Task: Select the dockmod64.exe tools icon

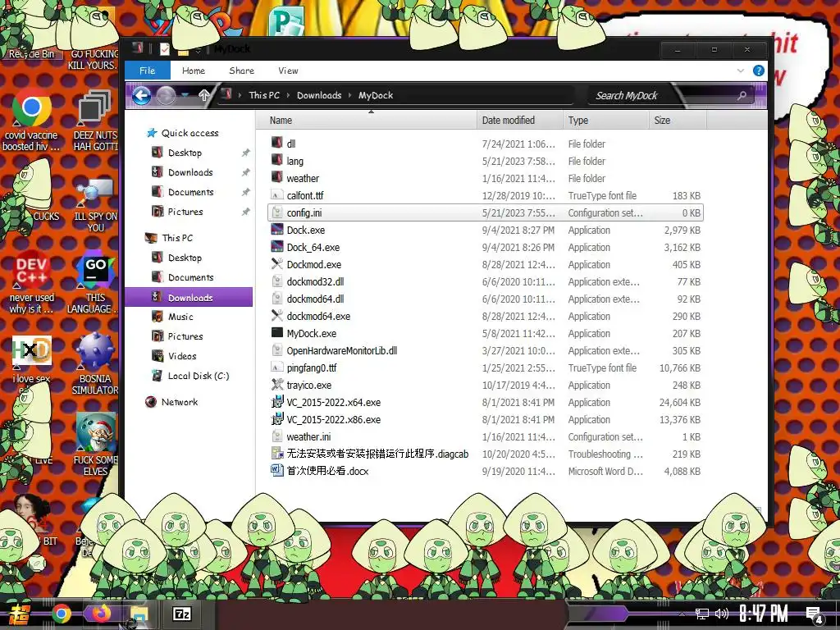Action: pyautogui.click(x=277, y=316)
